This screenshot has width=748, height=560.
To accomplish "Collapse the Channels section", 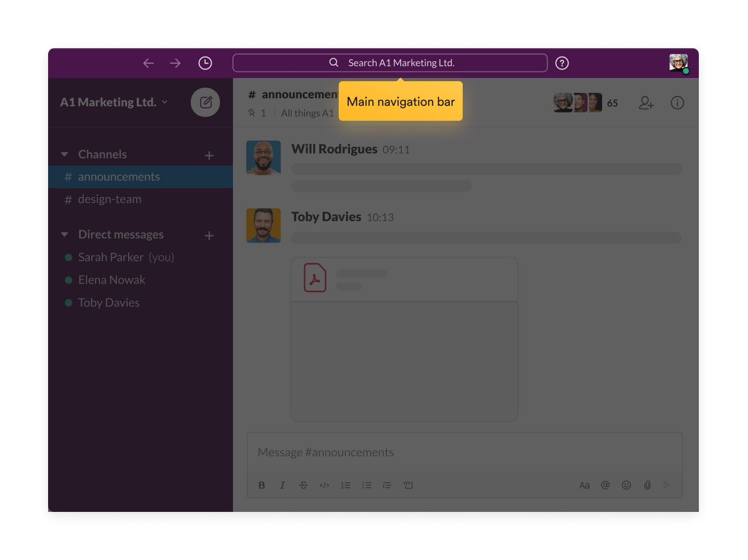I will tap(65, 154).
